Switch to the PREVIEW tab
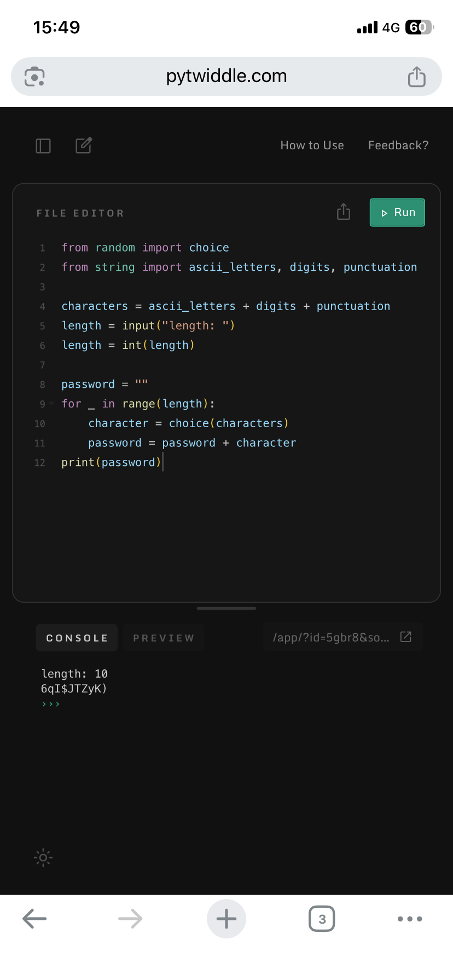Screen dimensions: 453x980 coord(164,638)
